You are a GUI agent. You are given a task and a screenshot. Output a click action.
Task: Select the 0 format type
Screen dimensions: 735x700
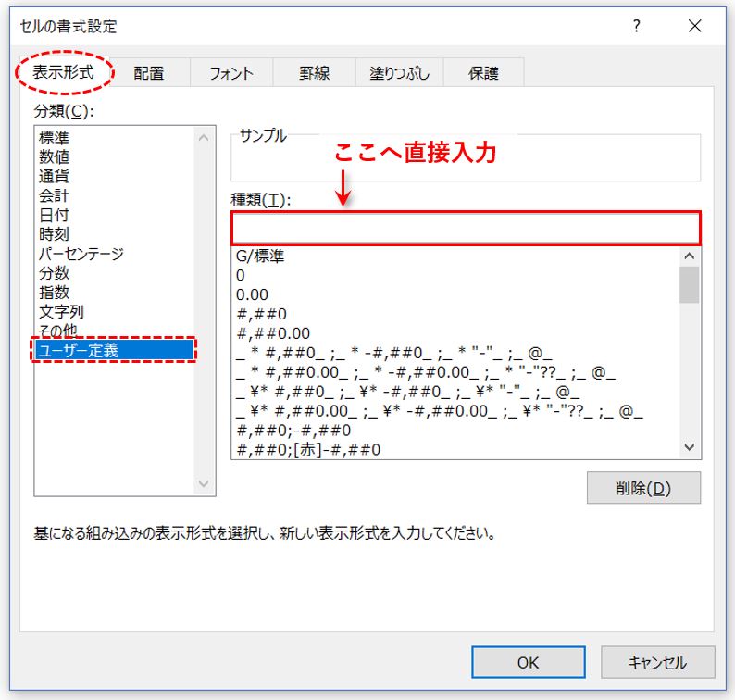[455, 275]
